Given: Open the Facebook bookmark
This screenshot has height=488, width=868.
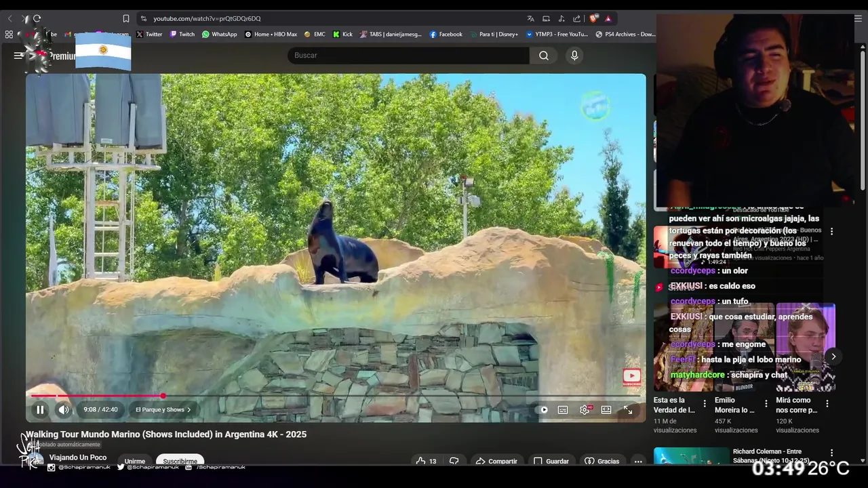Looking at the screenshot, I should tap(446, 34).
